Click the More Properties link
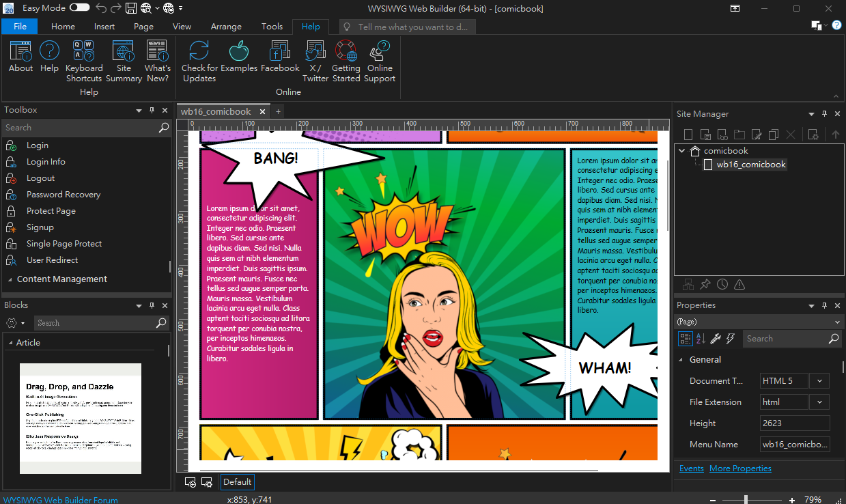Image resolution: width=846 pixels, height=504 pixels. (x=740, y=468)
